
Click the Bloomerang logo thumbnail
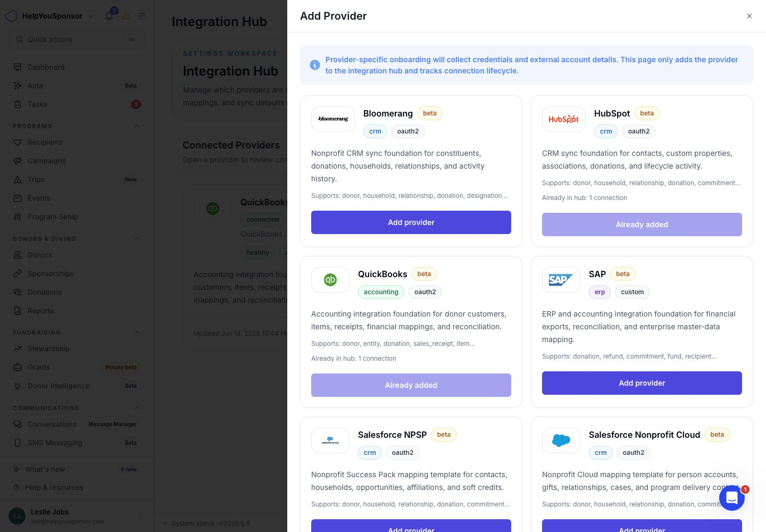333,119
